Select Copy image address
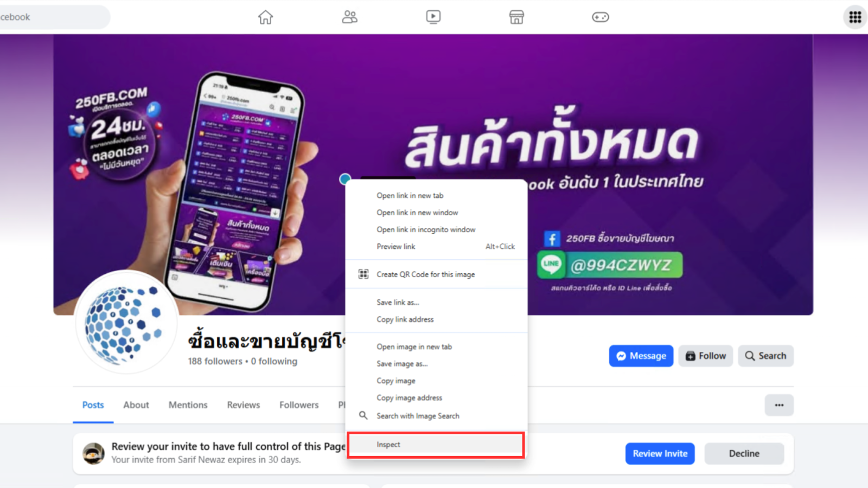The height and width of the screenshot is (488, 868). [x=409, y=397]
